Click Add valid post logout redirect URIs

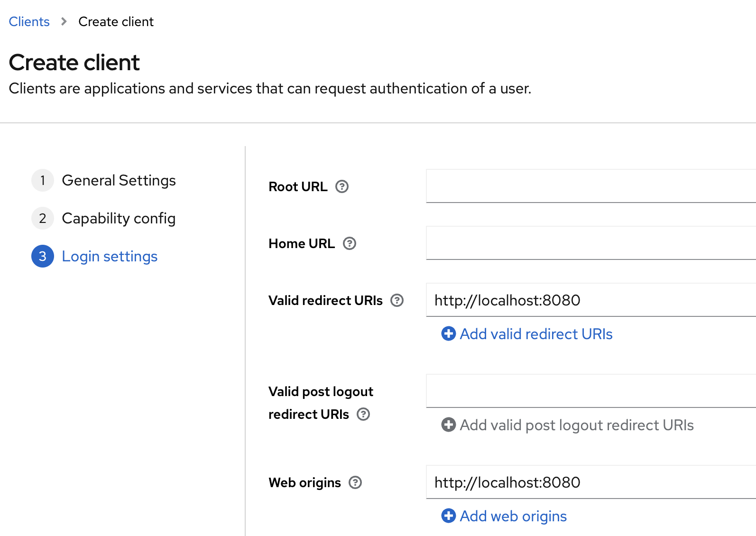tap(577, 425)
